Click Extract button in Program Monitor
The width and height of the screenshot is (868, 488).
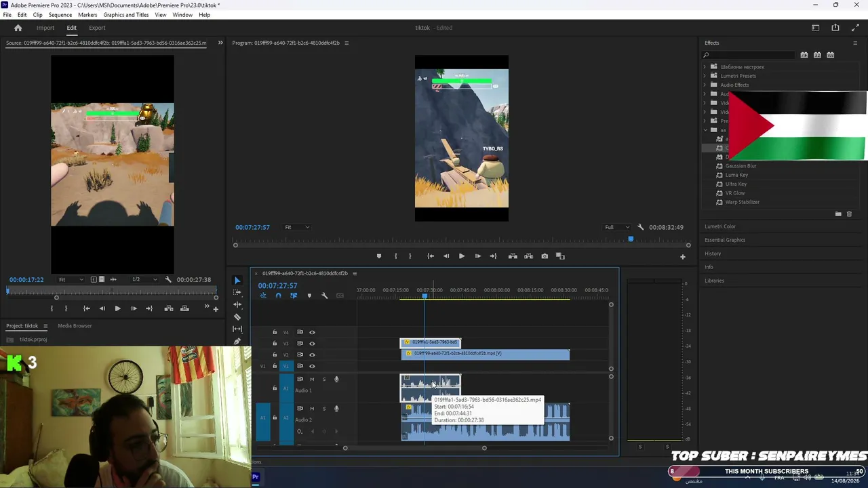pos(528,256)
